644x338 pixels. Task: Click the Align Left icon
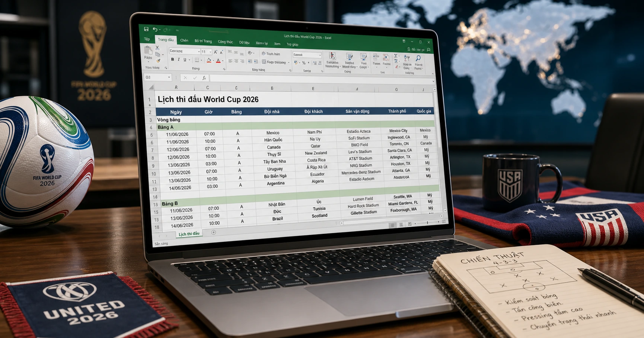coord(230,61)
